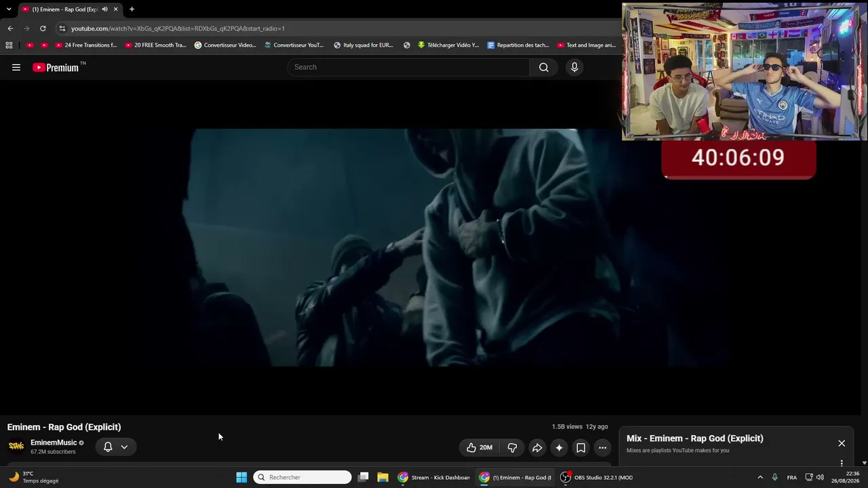Open the Italy squad for EURO bookmark
This screenshot has height=488, width=868.
coord(363,45)
